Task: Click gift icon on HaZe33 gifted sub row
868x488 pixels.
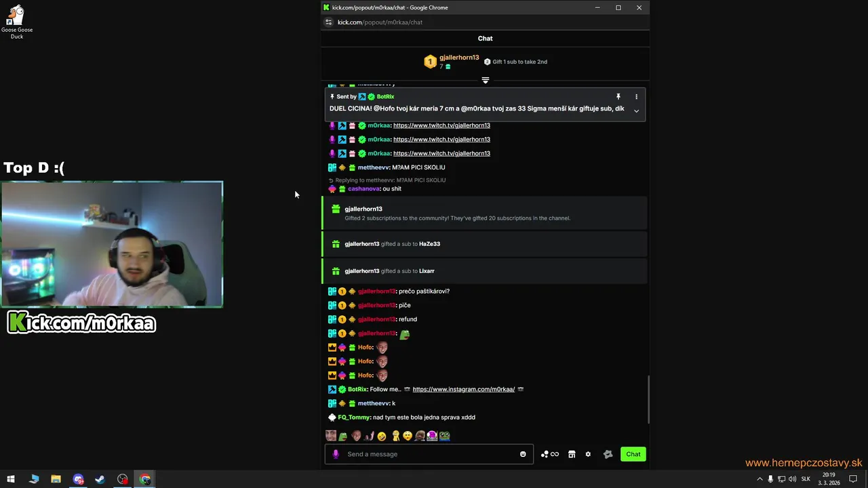Action: point(336,244)
